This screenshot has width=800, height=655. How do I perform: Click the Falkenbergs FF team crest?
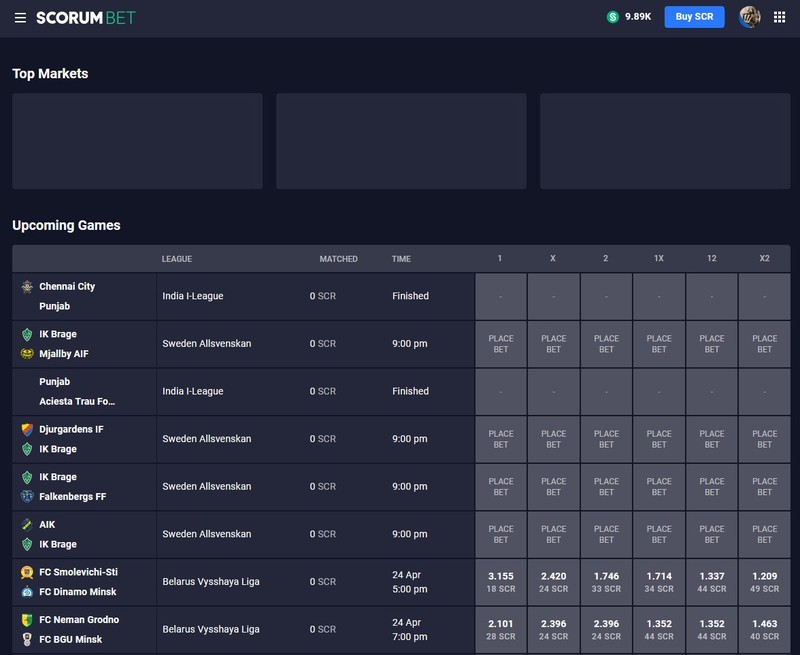[27, 496]
